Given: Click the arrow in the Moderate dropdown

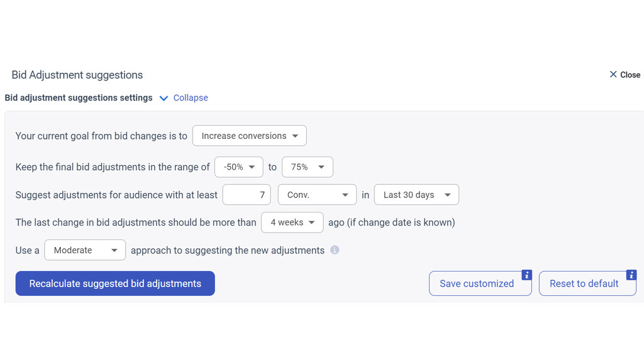Looking at the screenshot, I should tap(114, 250).
